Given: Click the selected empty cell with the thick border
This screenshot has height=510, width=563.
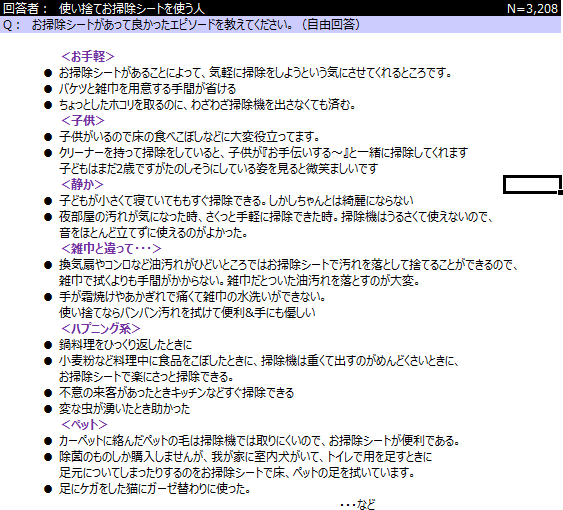Looking at the screenshot, I should pyautogui.click(x=532, y=185).
